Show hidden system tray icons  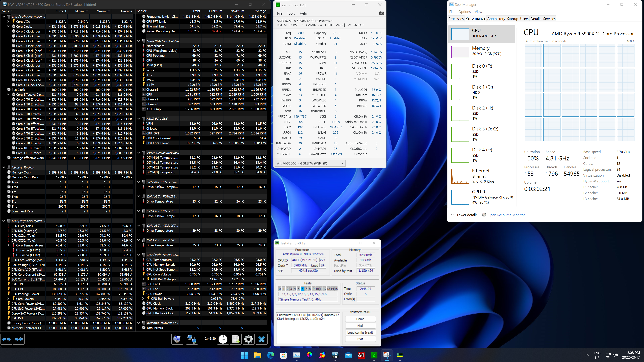tap(587, 355)
